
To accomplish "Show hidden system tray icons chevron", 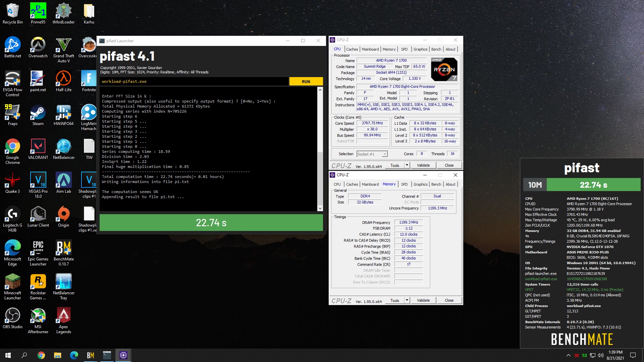I will (x=568, y=355).
